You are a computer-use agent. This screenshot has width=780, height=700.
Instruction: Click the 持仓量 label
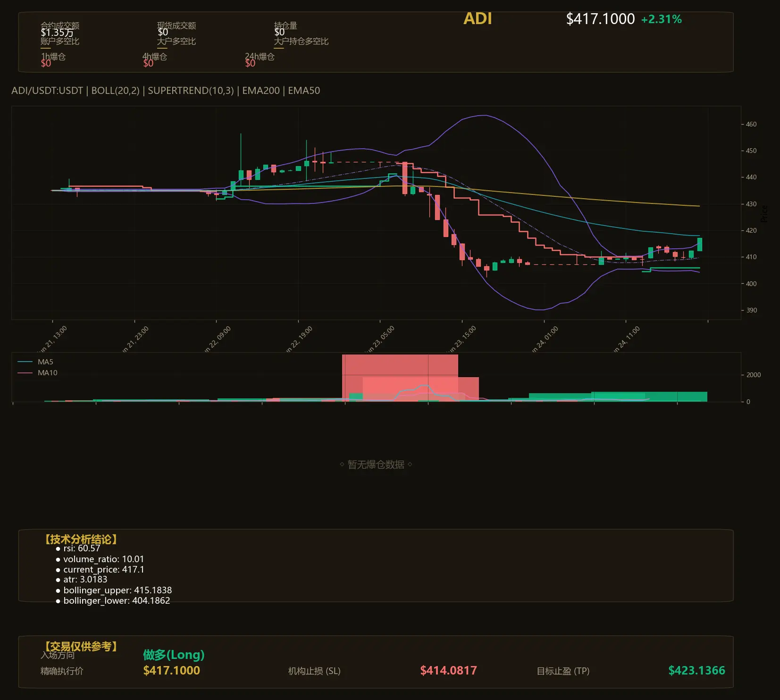(x=285, y=25)
